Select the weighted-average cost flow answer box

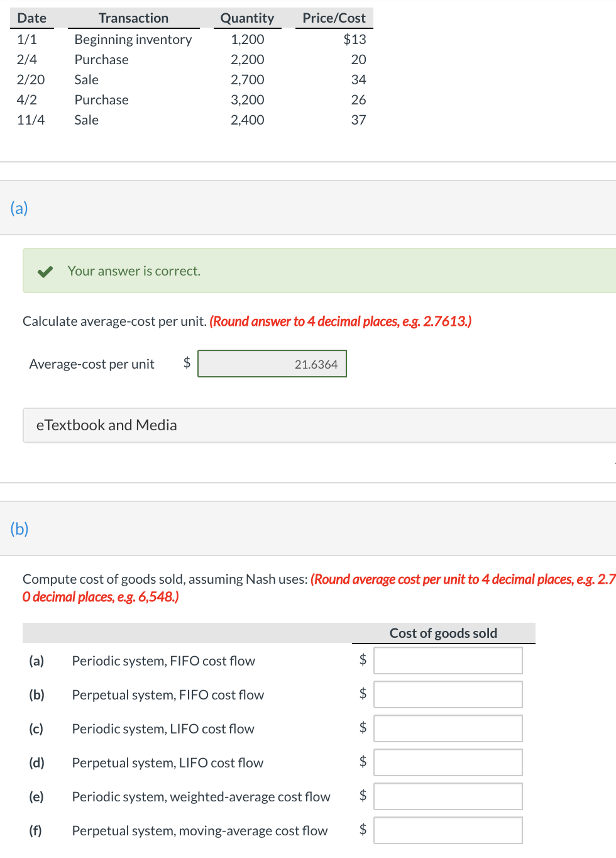pos(448,796)
